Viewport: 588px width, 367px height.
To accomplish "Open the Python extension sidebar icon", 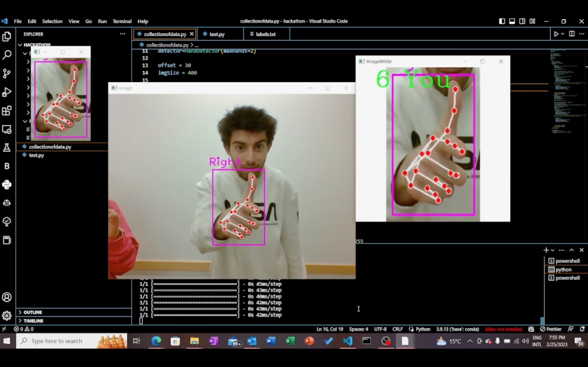I will 7,185.
